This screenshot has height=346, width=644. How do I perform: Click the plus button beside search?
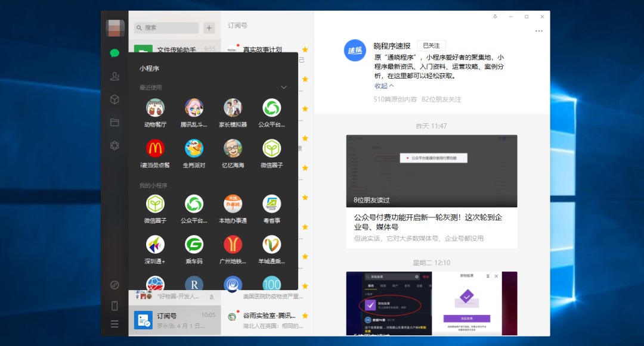(x=209, y=27)
